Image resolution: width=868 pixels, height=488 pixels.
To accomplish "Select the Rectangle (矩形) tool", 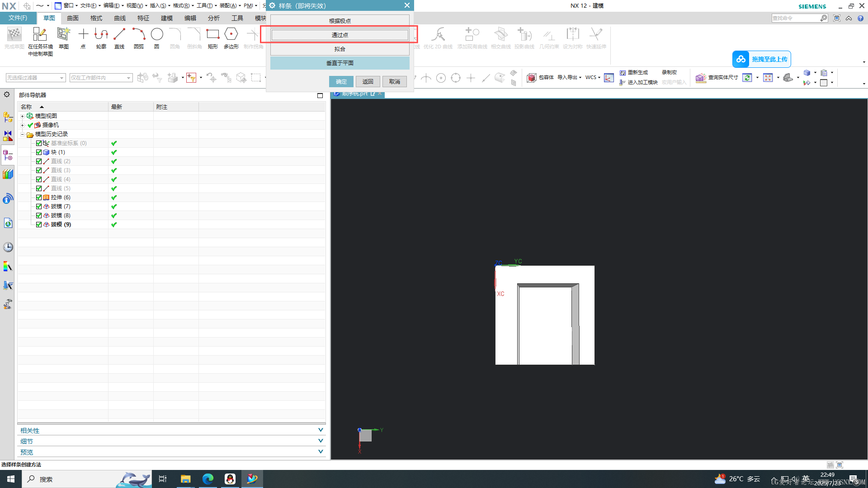I will click(212, 34).
